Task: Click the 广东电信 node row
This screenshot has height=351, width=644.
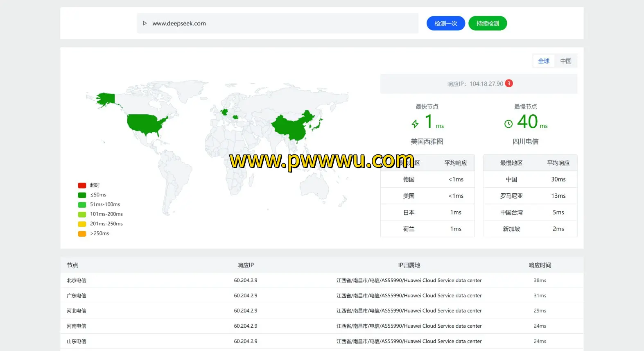Action: click(322, 296)
